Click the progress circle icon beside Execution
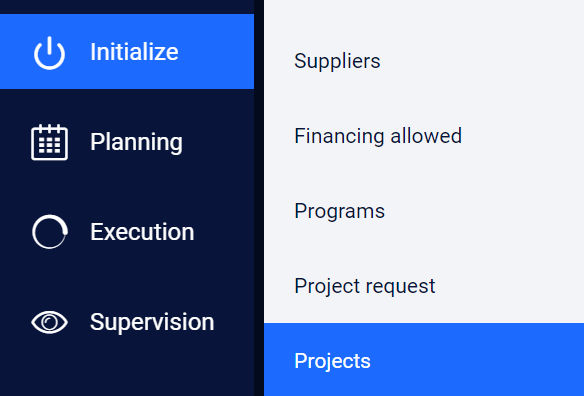This screenshot has width=584, height=396. [x=50, y=232]
